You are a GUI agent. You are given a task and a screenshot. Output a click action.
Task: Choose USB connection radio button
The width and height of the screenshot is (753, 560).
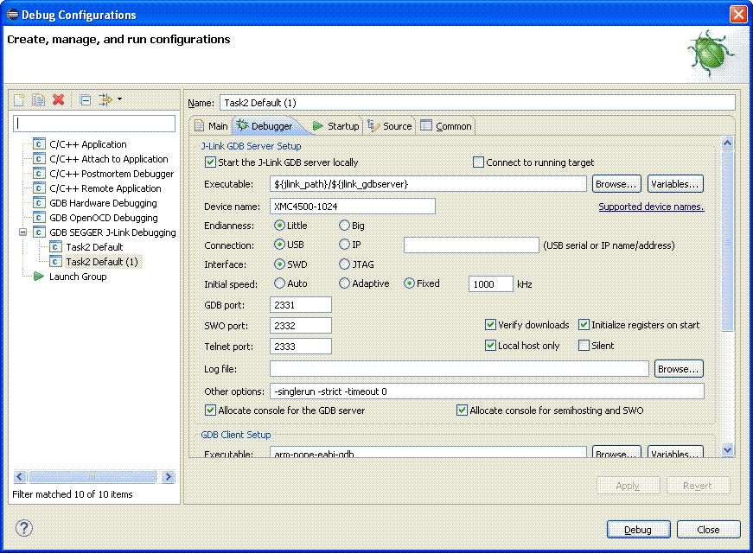point(279,245)
